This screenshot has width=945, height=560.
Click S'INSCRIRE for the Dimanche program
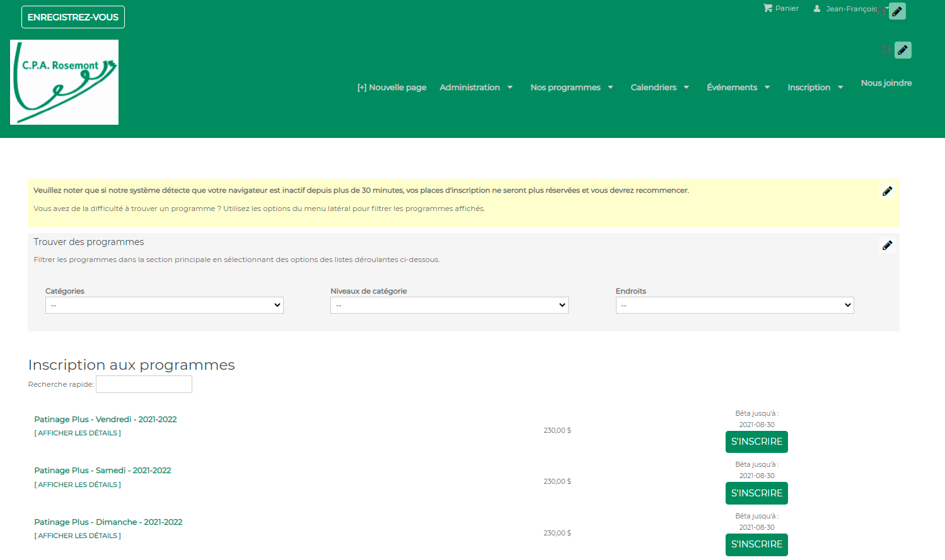pyautogui.click(x=757, y=545)
